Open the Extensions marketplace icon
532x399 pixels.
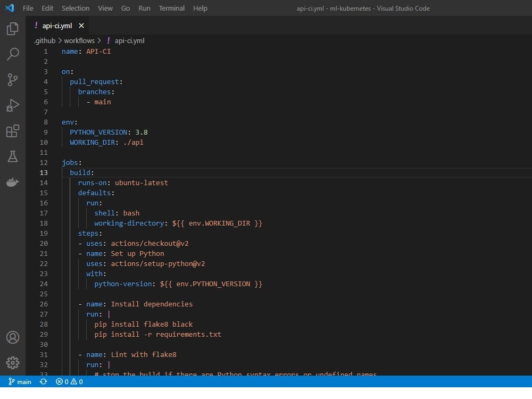pos(13,131)
